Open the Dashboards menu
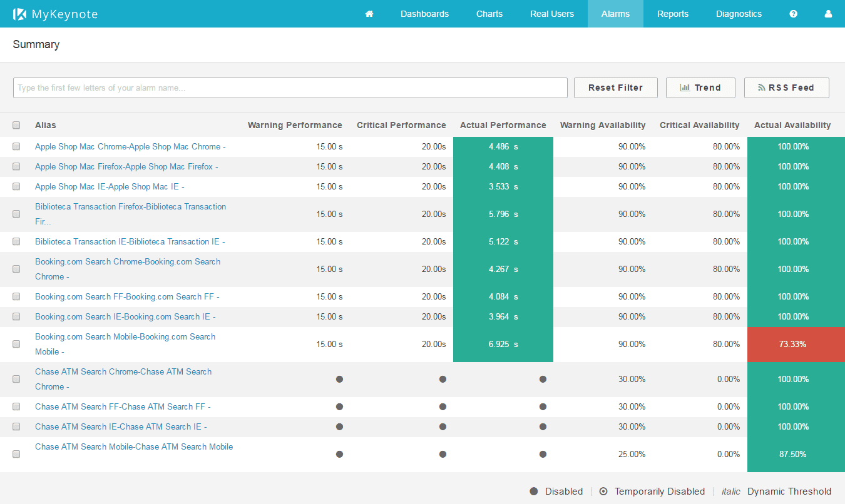 click(x=424, y=14)
